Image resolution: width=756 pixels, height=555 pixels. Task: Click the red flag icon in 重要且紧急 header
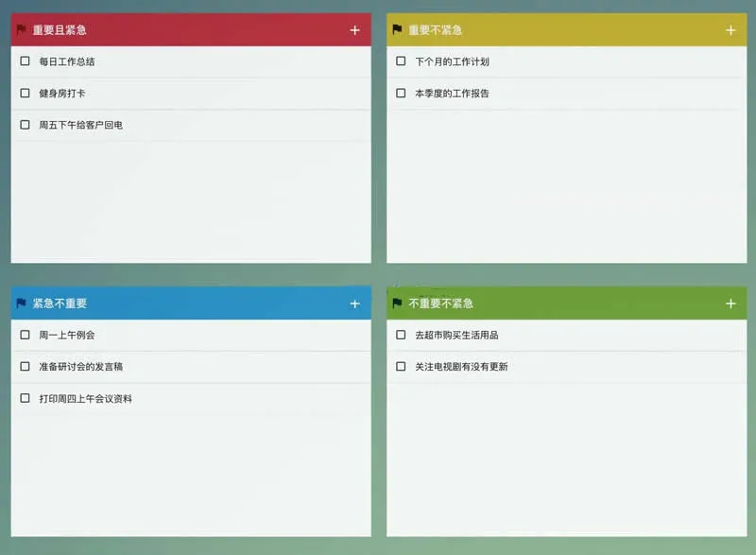[x=22, y=29]
